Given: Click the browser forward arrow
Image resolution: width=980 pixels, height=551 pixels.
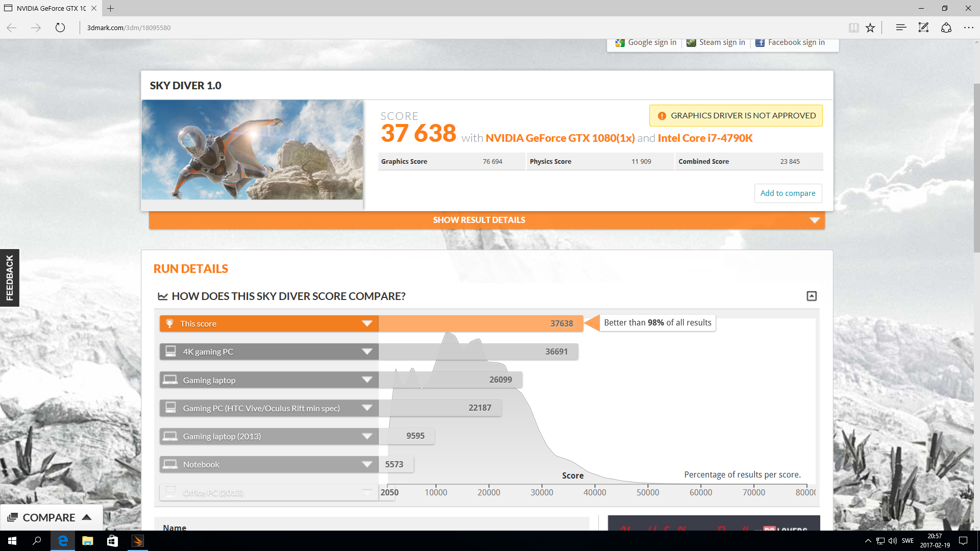Looking at the screenshot, I should 36,28.
